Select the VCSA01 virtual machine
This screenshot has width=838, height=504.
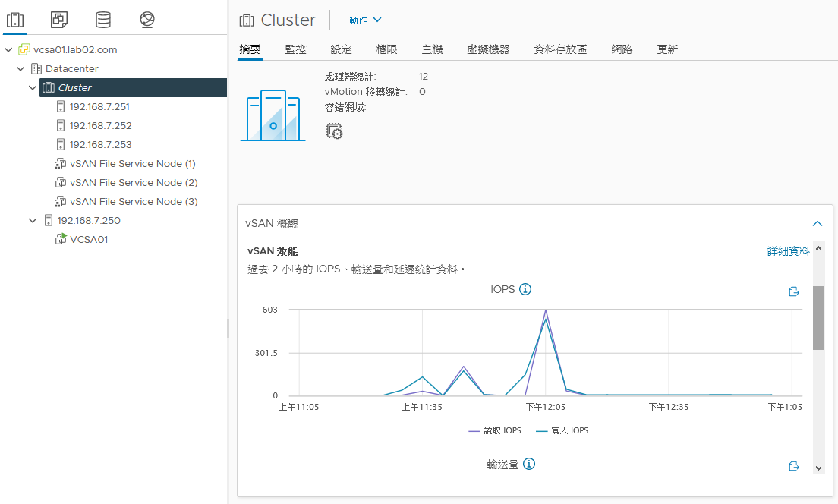89,239
